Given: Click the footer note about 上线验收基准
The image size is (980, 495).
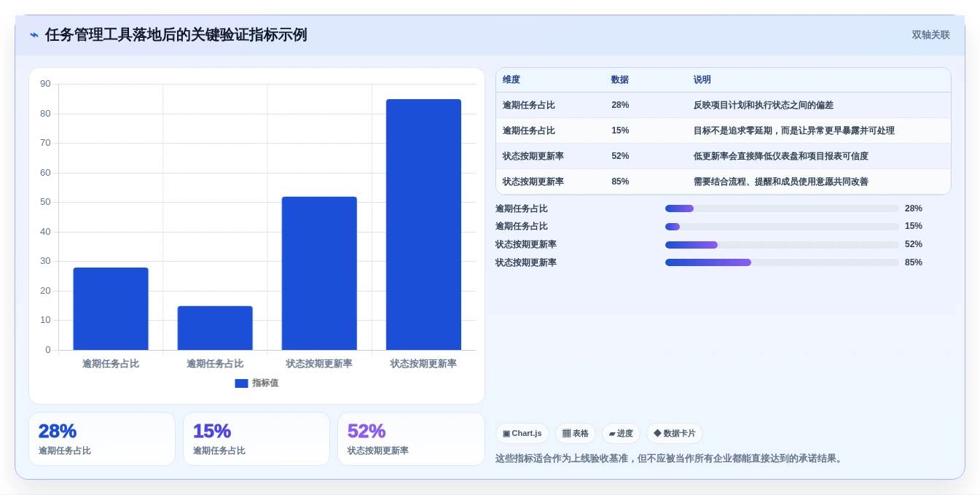Looking at the screenshot, I should (x=670, y=459).
